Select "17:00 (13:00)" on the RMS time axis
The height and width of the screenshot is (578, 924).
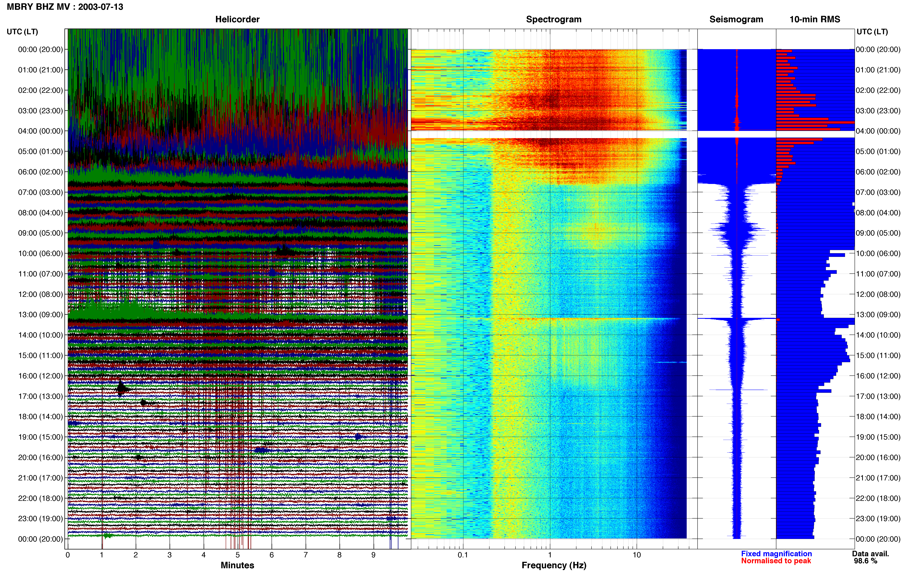(x=878, y=396)
